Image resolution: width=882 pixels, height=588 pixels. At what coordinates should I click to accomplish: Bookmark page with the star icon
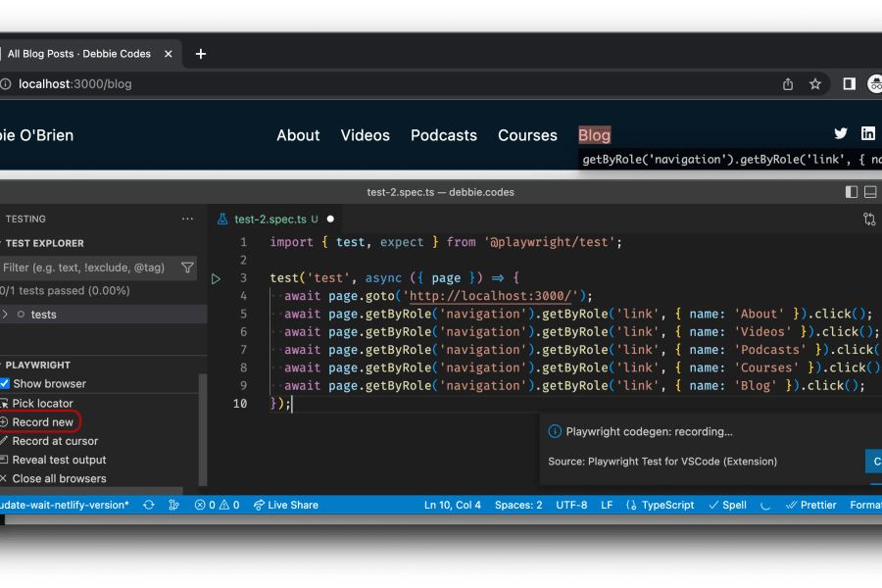(x=815, y=84)
